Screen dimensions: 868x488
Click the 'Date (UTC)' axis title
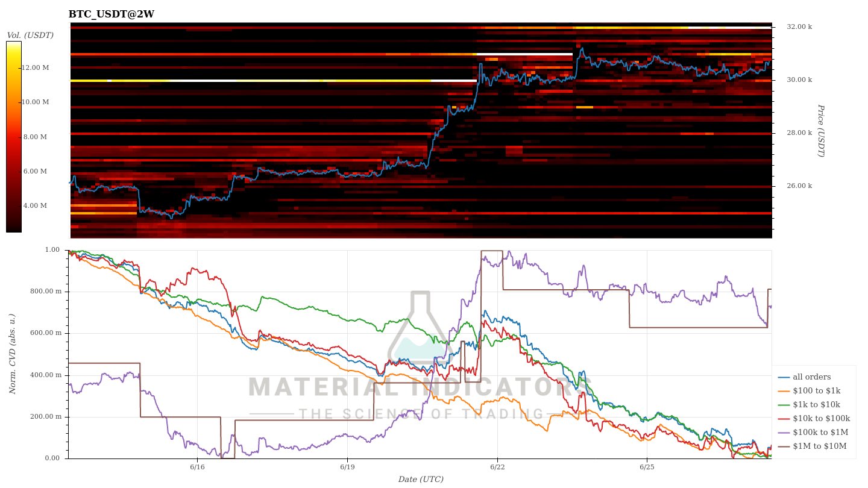421,480
